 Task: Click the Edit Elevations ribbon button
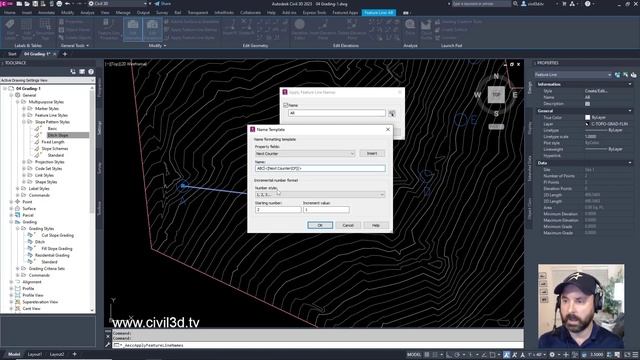coord(152,29)
